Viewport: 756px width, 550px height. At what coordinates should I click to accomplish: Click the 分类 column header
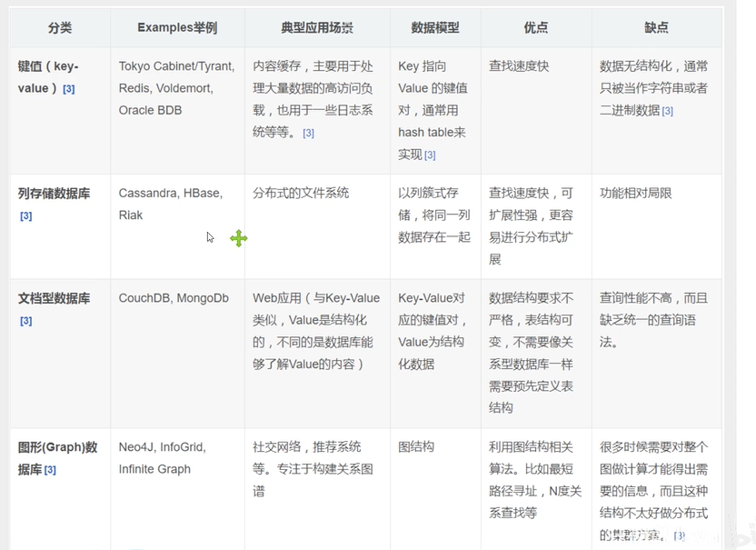click(x=60, y=28)
